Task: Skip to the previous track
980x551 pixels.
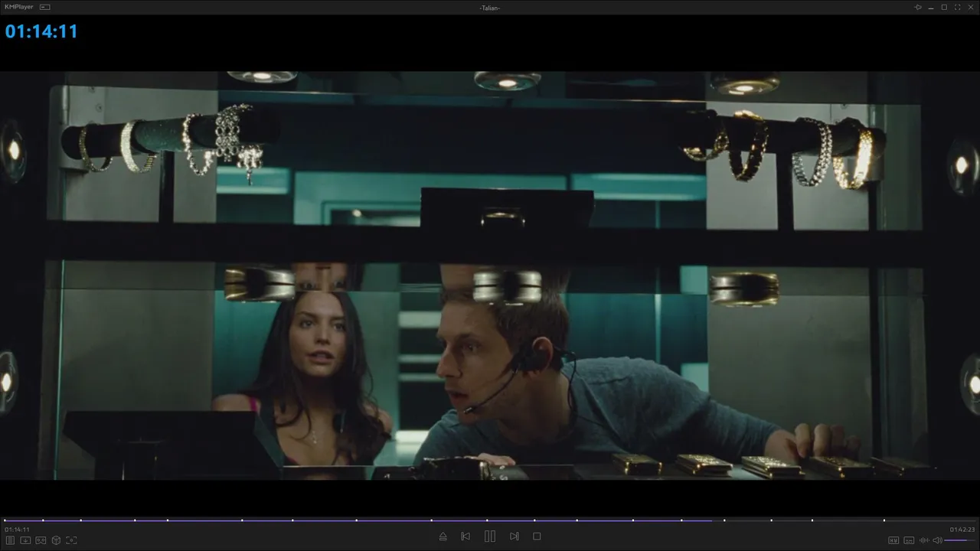Action: (x=465, y=536)
